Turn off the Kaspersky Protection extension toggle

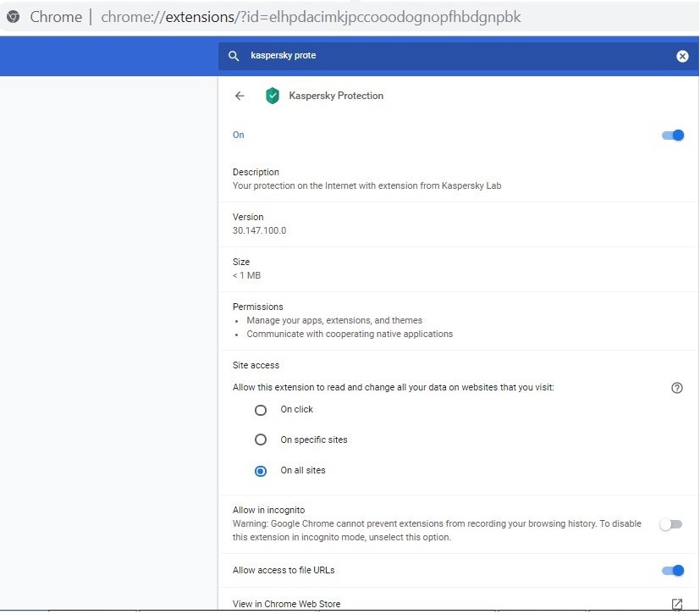(673, 136)
